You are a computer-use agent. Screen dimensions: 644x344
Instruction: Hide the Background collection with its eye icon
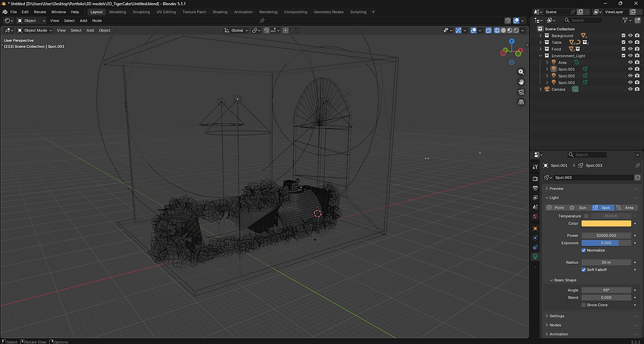pos(630,35)
